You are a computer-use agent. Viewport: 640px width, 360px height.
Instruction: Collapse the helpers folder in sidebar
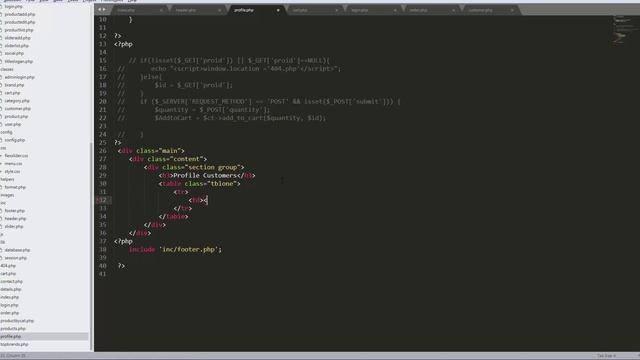(7, 179)
